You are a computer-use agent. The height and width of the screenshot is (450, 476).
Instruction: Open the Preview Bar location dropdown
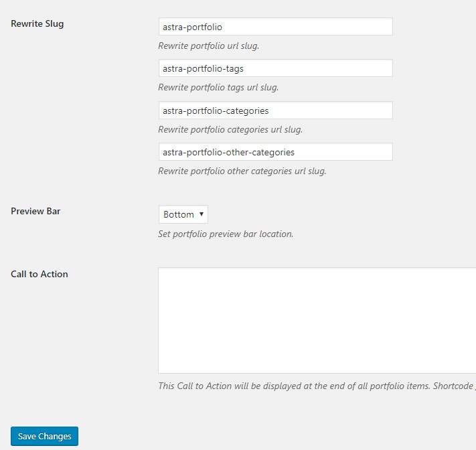[183, 214]
